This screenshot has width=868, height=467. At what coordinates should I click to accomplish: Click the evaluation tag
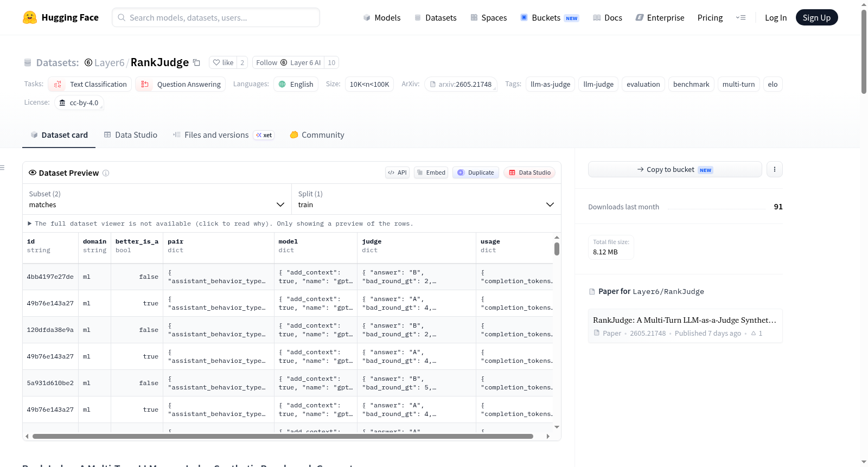pos(643,84)
